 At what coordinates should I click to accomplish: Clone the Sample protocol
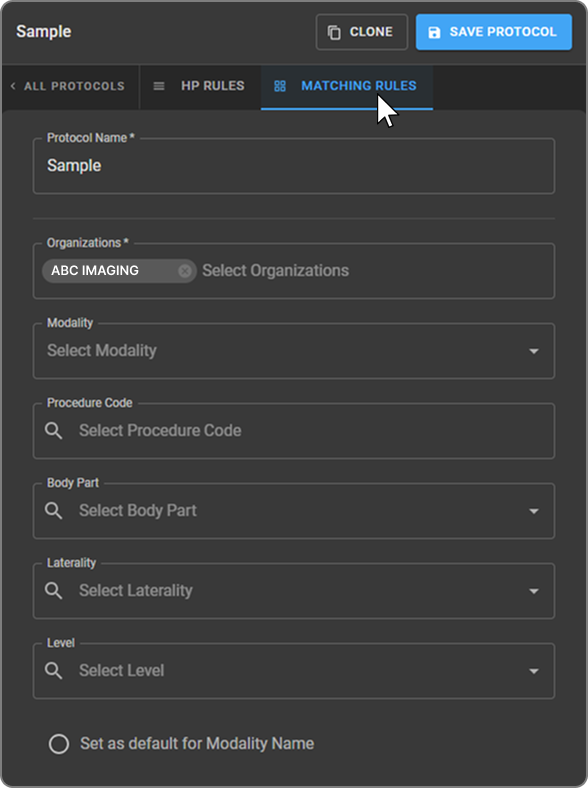pos(361,32)
